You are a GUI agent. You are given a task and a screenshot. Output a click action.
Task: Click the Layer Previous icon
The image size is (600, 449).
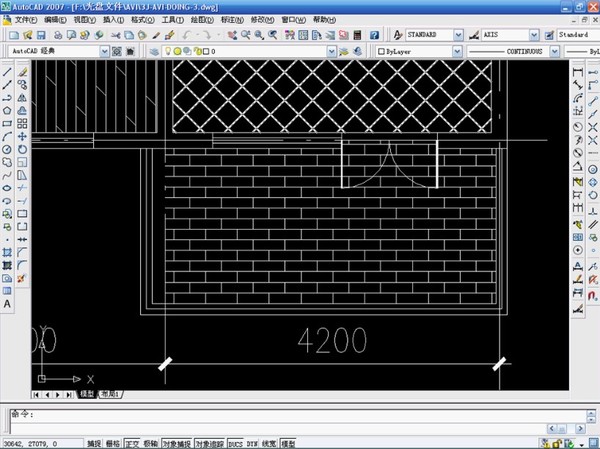point(357,51)
